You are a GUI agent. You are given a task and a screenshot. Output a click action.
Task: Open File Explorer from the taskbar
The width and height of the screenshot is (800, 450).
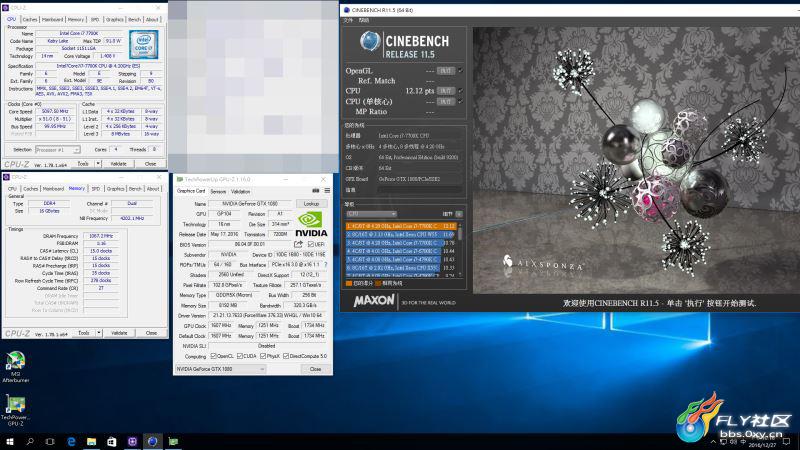coord(91,442)
